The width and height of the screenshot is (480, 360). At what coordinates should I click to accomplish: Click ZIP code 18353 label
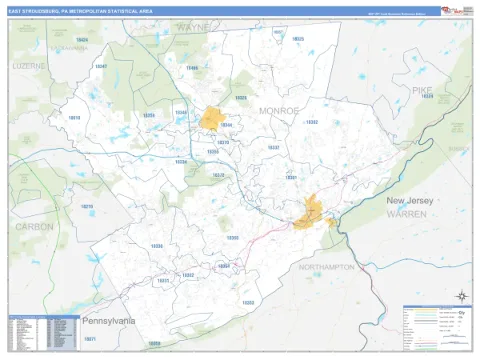tap(248, 303)
